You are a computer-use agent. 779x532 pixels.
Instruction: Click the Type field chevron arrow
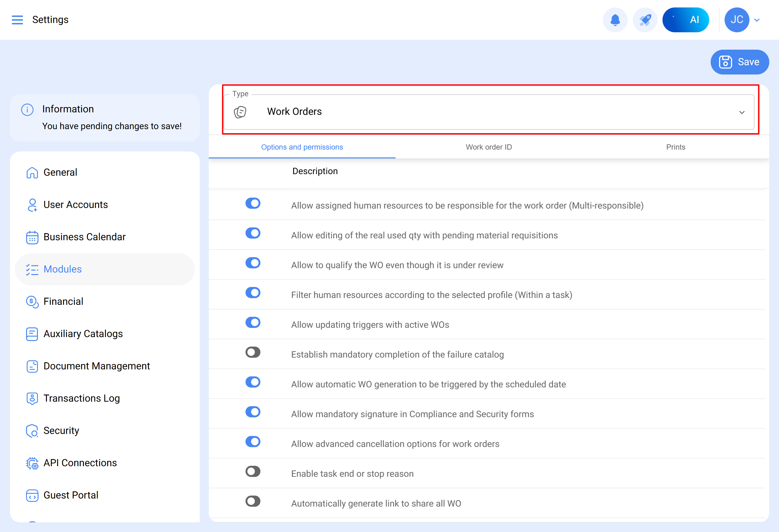click(741, 112)
